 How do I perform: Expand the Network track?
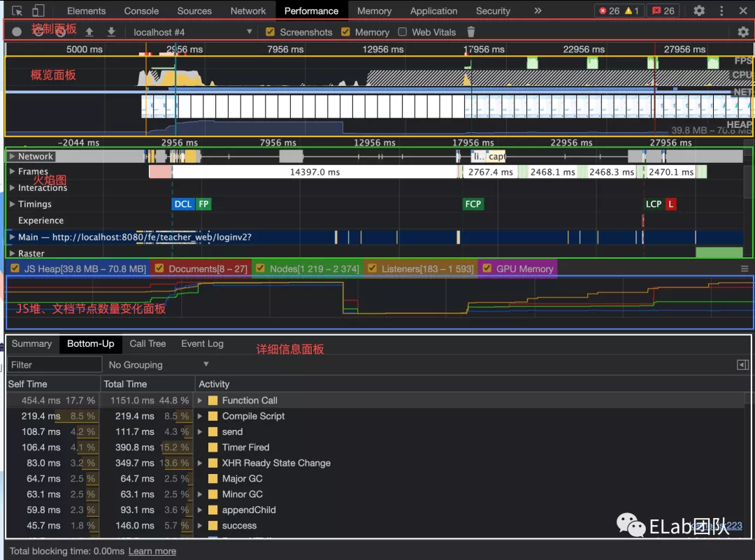click(x=12, y=156)
